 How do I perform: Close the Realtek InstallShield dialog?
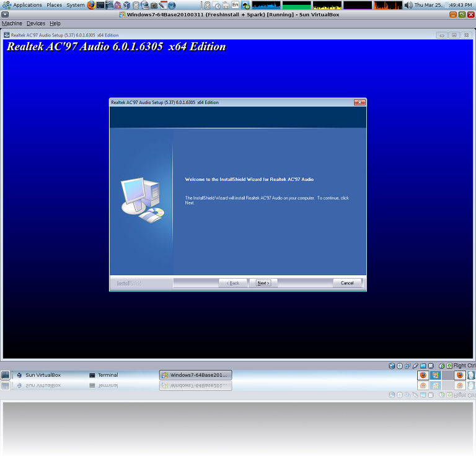tap(359, 102)
